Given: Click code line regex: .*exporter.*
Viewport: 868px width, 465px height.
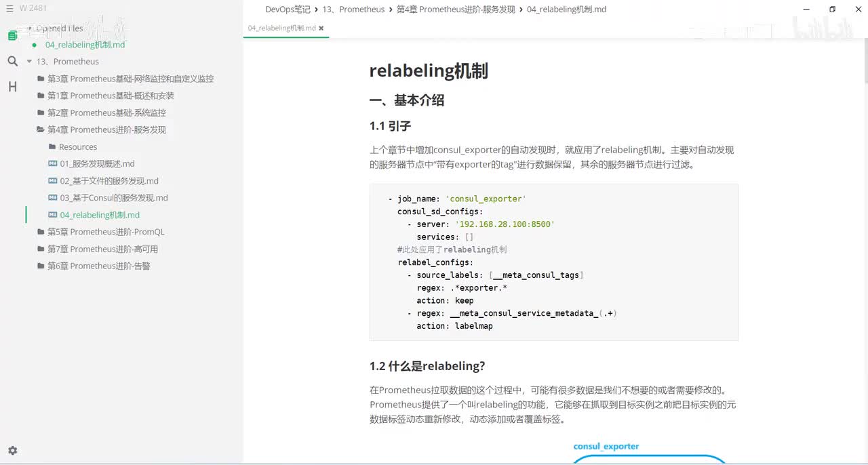Looking at the screenshot, I should [x=462, y=288].
